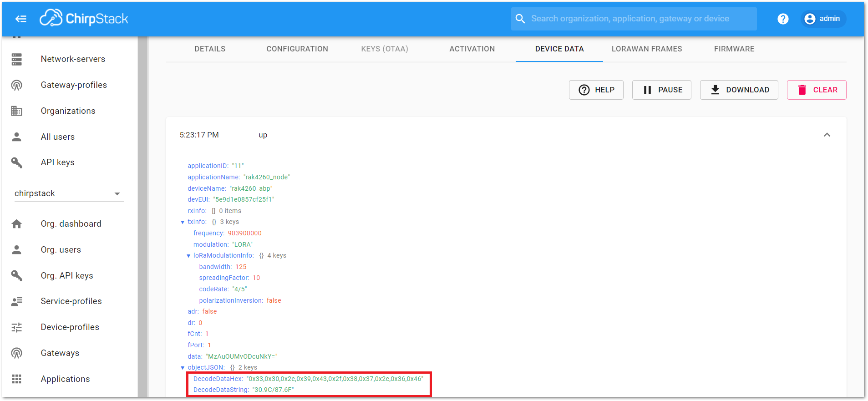Click the DecodeDataHex value

[335, 379]
